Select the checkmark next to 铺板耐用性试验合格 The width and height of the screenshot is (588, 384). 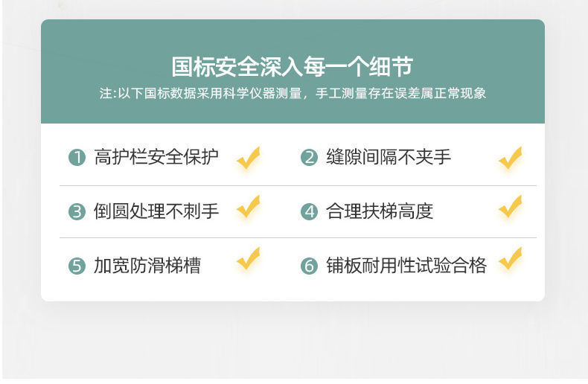click(511, 259)
